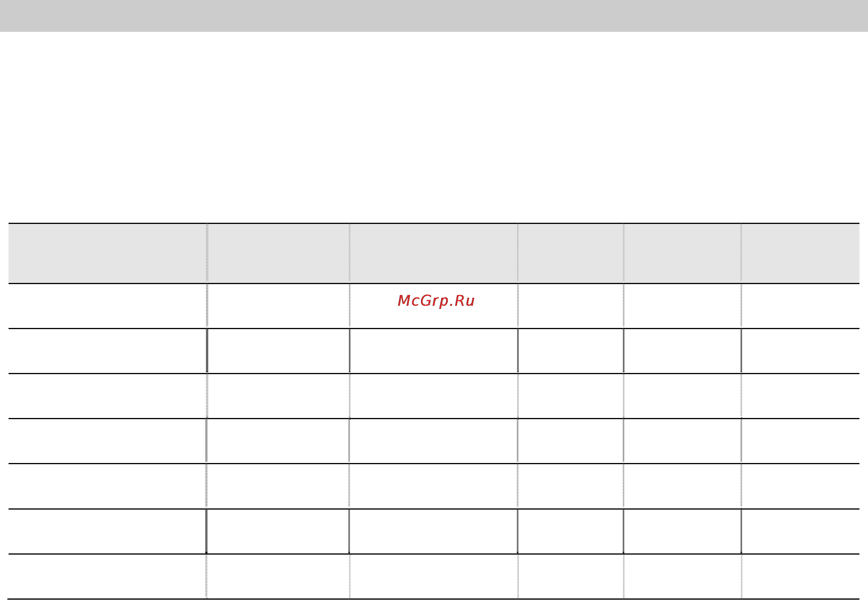Image resolution: width=868 pixels, height=600 pixels.
Task: Select the last column's gray header cell
Action: pyautogui.click(x=800, y=253)
